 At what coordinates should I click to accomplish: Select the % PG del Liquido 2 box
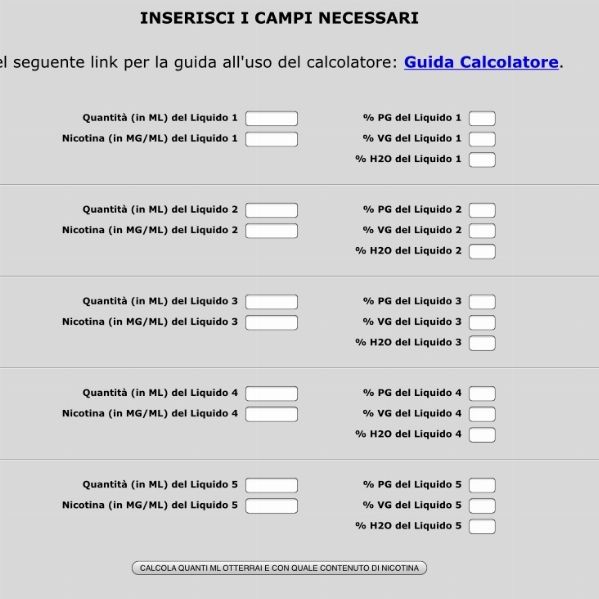click(x=482, y=210)
